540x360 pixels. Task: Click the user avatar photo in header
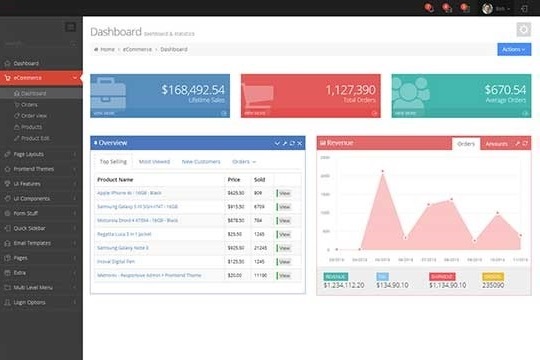(487, 8)
